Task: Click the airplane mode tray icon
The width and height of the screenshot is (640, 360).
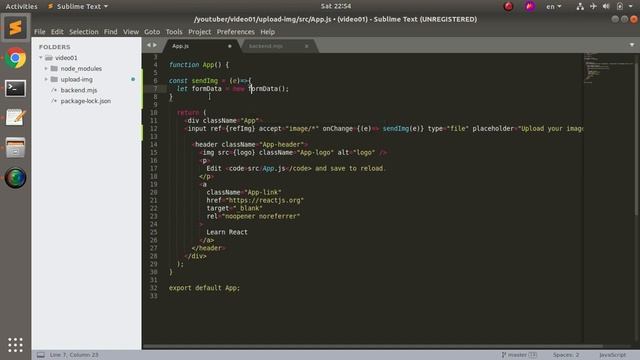Action: coord(593,6)
